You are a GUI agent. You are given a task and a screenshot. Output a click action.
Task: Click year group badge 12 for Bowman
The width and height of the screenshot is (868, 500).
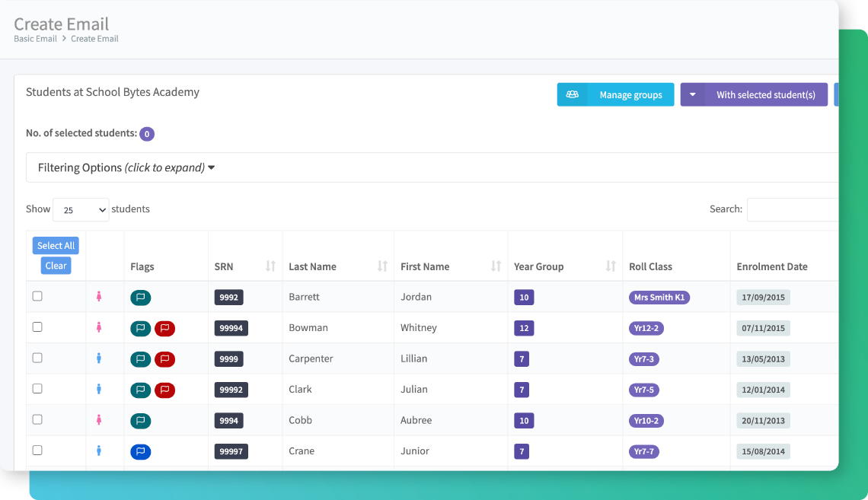[x=525, y=329]
